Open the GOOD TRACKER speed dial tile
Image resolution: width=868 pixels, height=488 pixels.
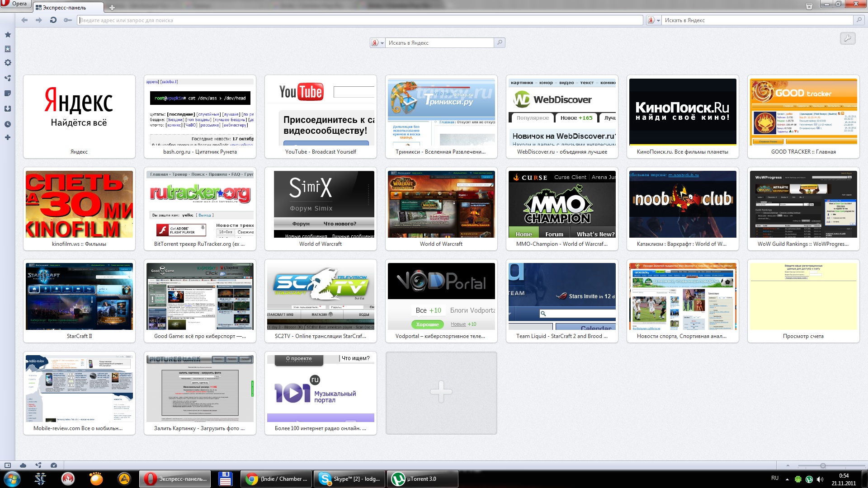pyautogui.click(x=803, y=117)
